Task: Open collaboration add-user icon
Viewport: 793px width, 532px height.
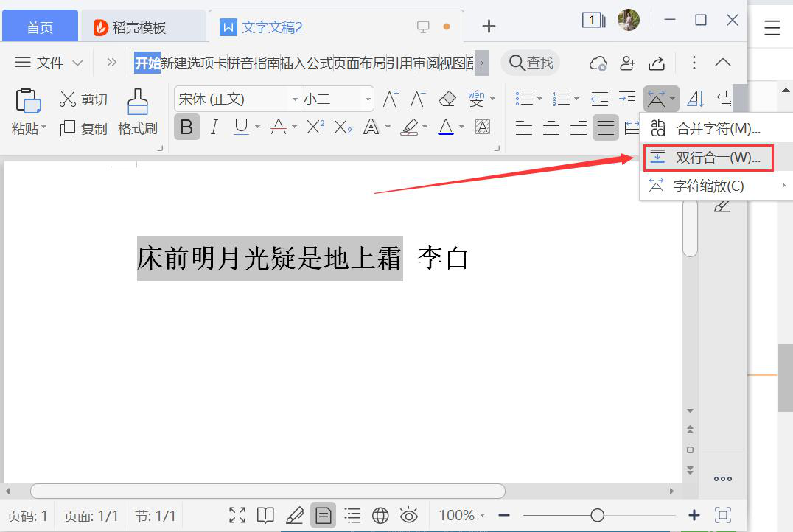Action: coord(627,63)
